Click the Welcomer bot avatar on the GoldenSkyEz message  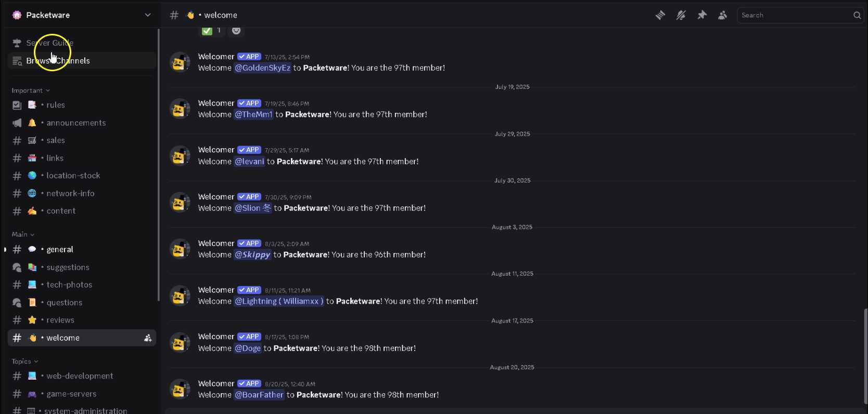180,62
